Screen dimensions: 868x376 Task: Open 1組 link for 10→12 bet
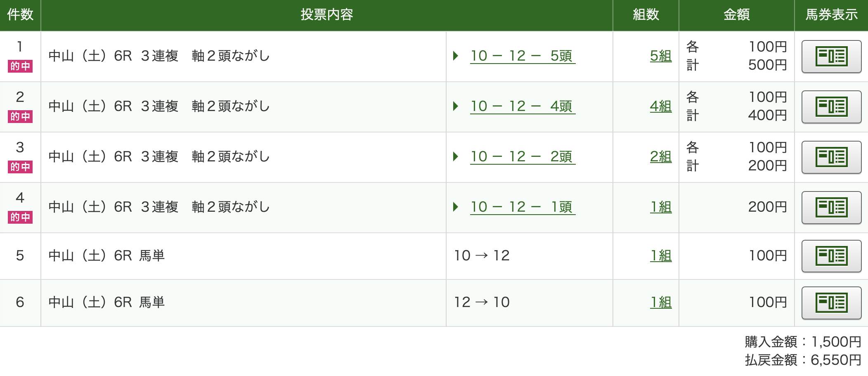tap(661, 255)
